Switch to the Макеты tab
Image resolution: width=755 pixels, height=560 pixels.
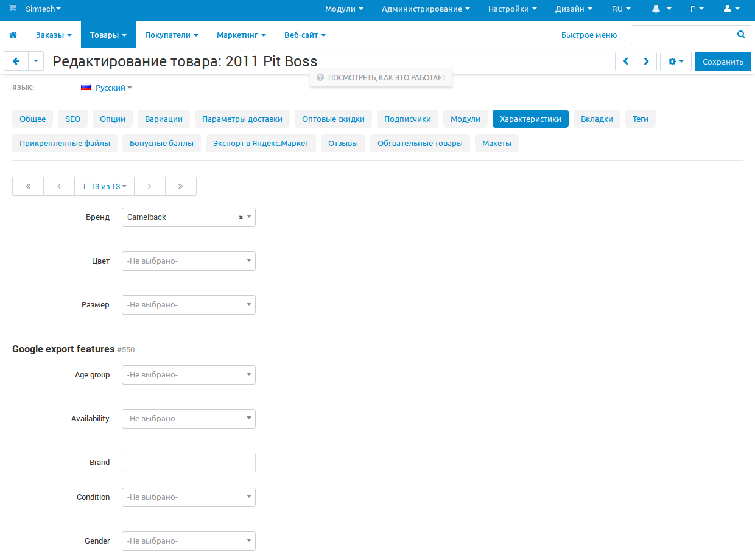pyautogui.click(x=497, y=144)
